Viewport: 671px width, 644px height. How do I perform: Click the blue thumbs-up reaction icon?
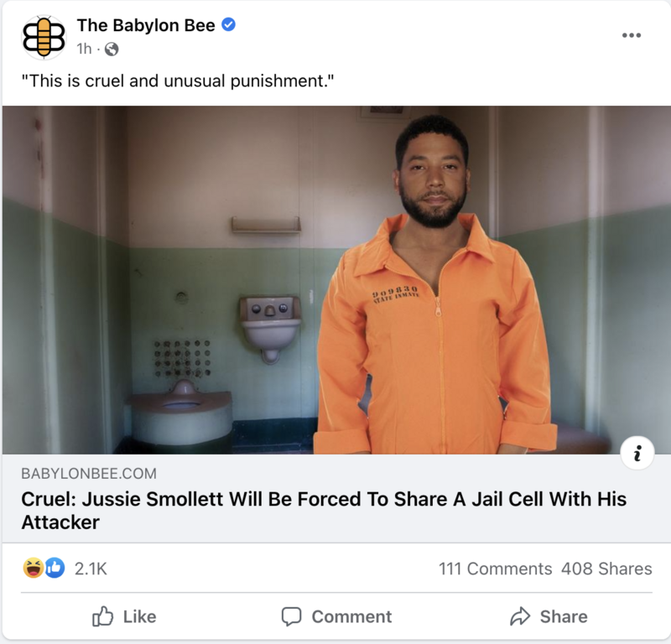pyautogui.click(x=55, y=569)
